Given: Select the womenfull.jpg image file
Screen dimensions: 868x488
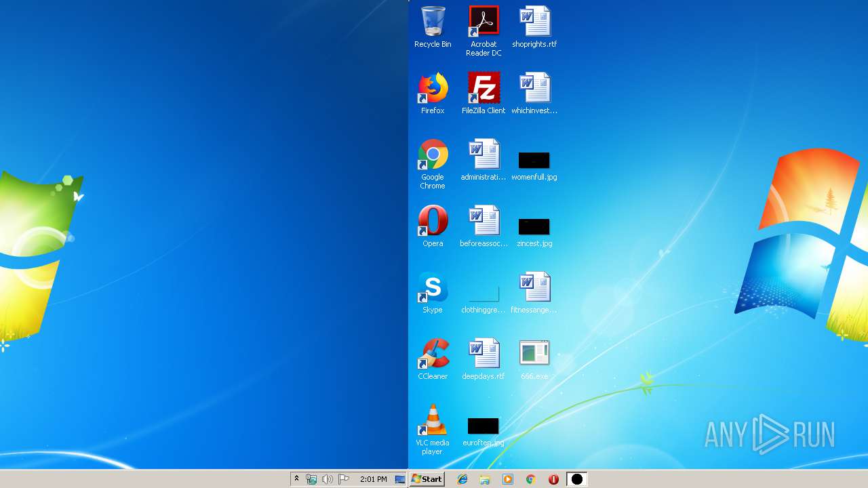Looking at the screenshot, I should pyautogui.click(x=534, y=166).
